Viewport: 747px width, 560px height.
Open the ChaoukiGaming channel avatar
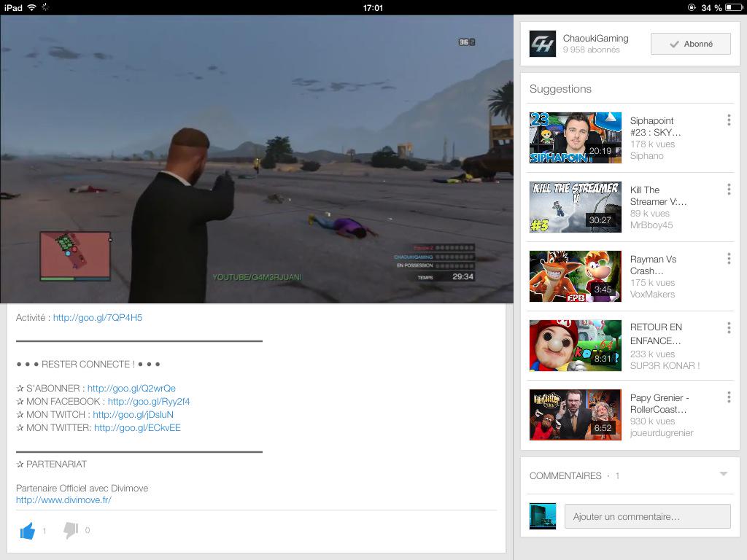click(543, 44)
